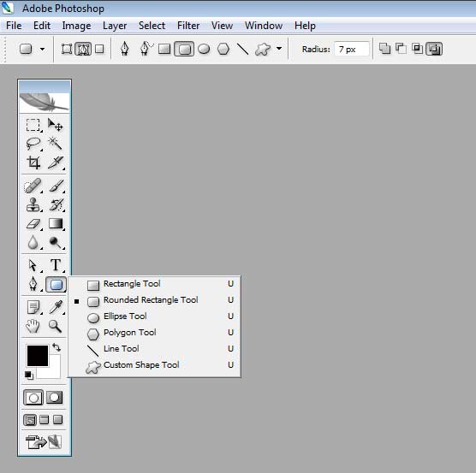Open the Help menu
The image size is (476, 473).
(305, 26)
